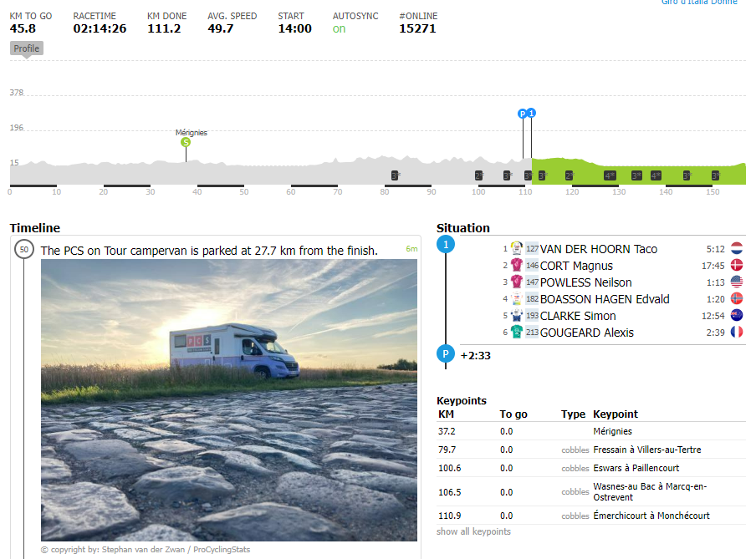Open rider POWLESS Neilson
Image resolution: width=756 pixels, height=559 pixels.
[585, 282]
